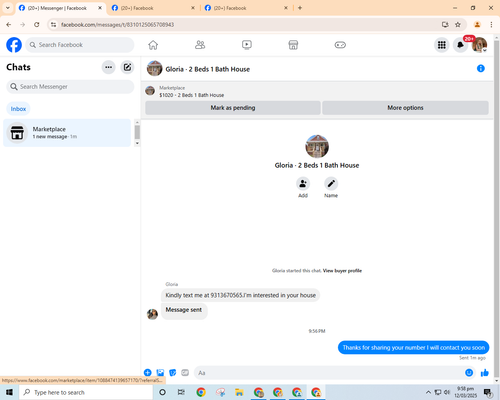Open the Gaming controller icon
The image size is (500, 400).
point(340,45)
